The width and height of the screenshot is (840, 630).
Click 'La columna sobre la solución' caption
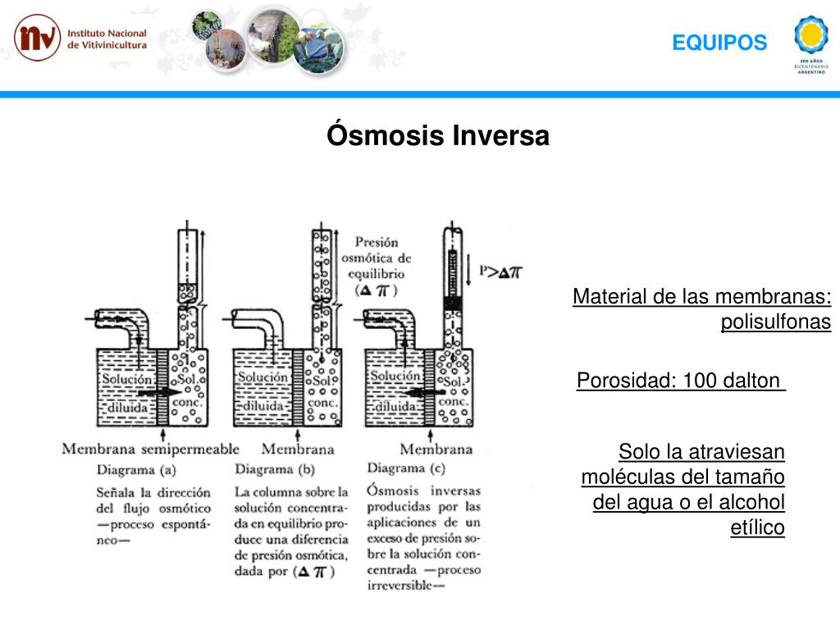click(x=291, y=532)
